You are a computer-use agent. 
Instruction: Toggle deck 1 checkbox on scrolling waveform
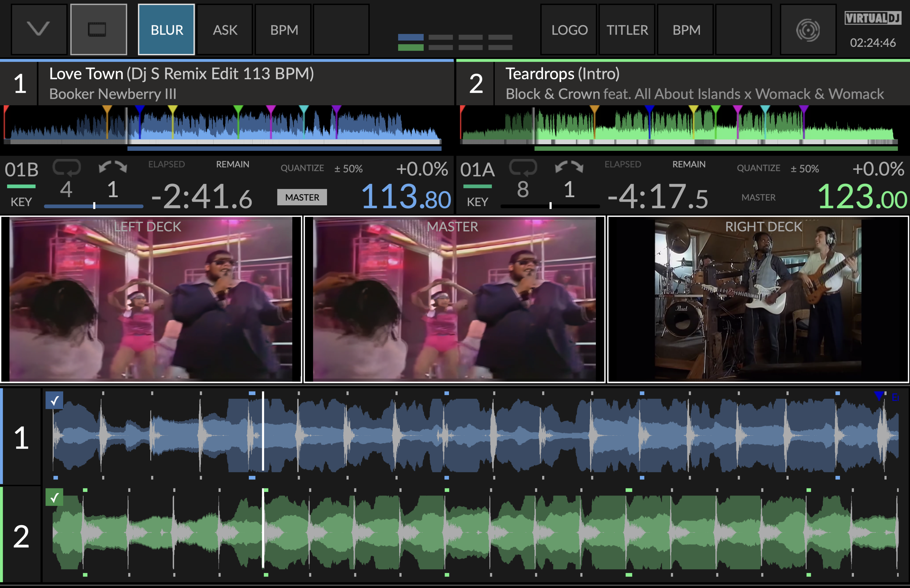(x=54, y=400)
